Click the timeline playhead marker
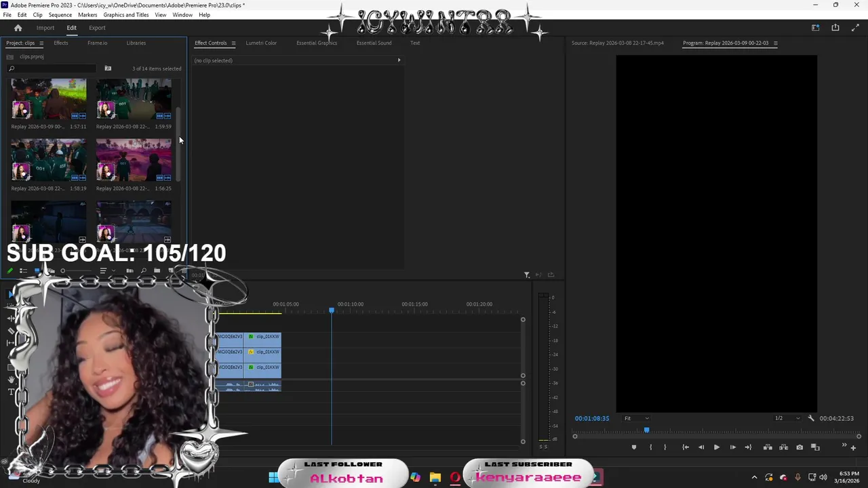This screenshot has height=488, width=868. (332, 310)
